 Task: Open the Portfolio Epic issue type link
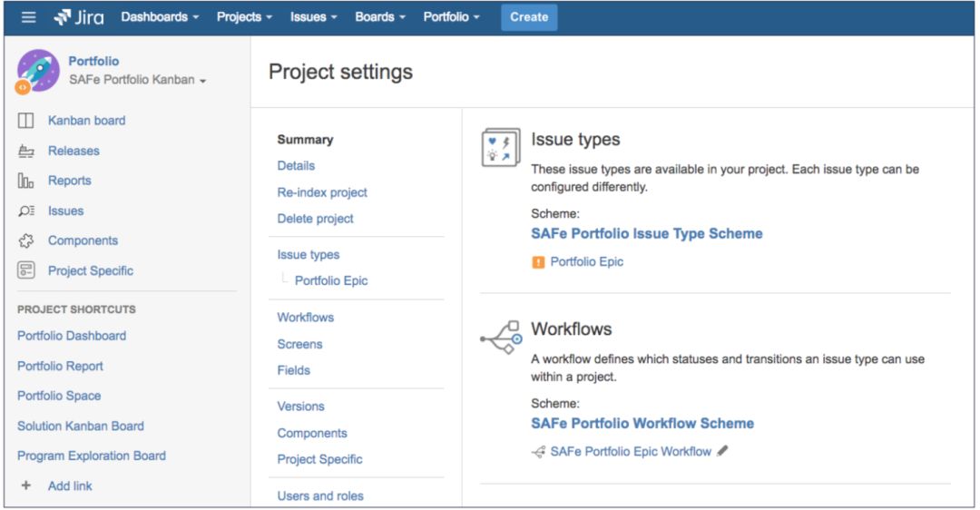[587, 262]
